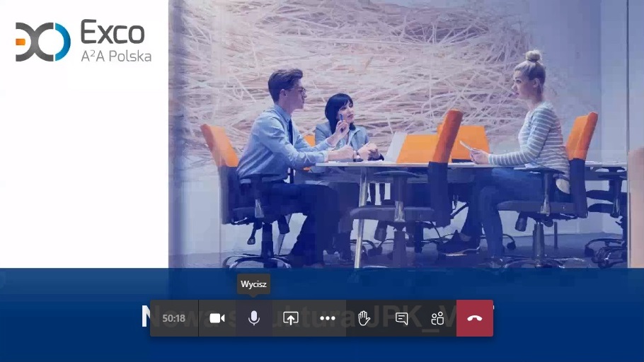Viewport: 644px width, 362px height.
Task: Show the participants list
Action: point(438,318)
